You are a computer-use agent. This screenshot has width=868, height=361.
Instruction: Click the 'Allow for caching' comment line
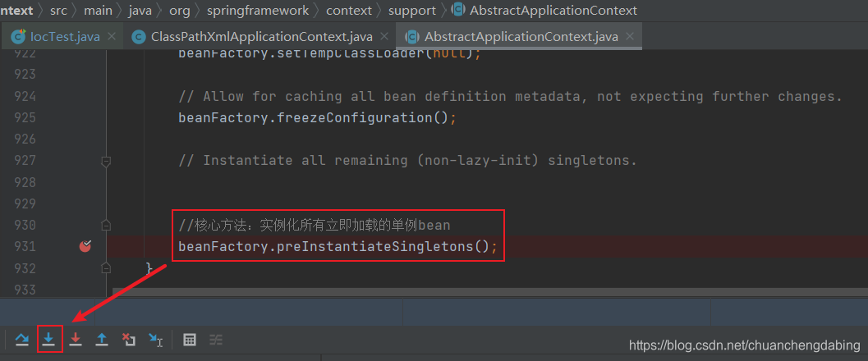click(x=510, y=97)
